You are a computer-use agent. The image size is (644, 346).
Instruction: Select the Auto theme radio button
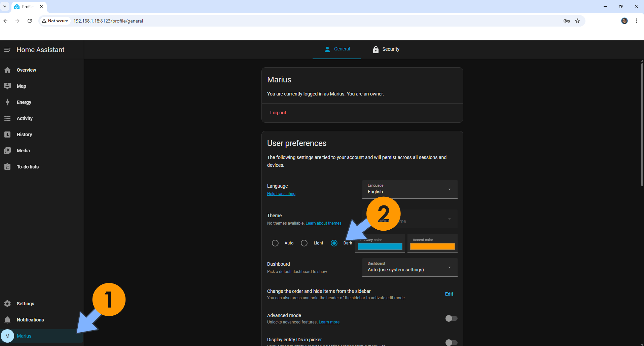[x=275, y=243]
